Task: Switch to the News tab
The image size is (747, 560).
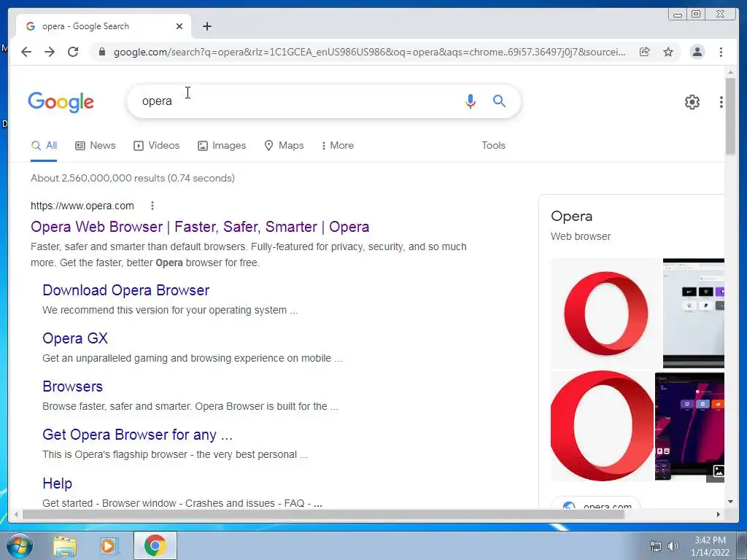Action: click(x=96, y=146)
